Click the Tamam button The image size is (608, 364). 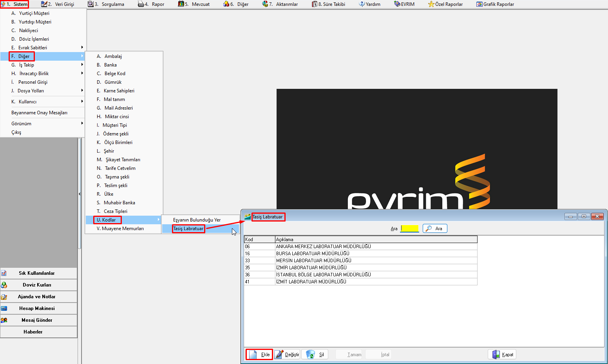(349, 355)
